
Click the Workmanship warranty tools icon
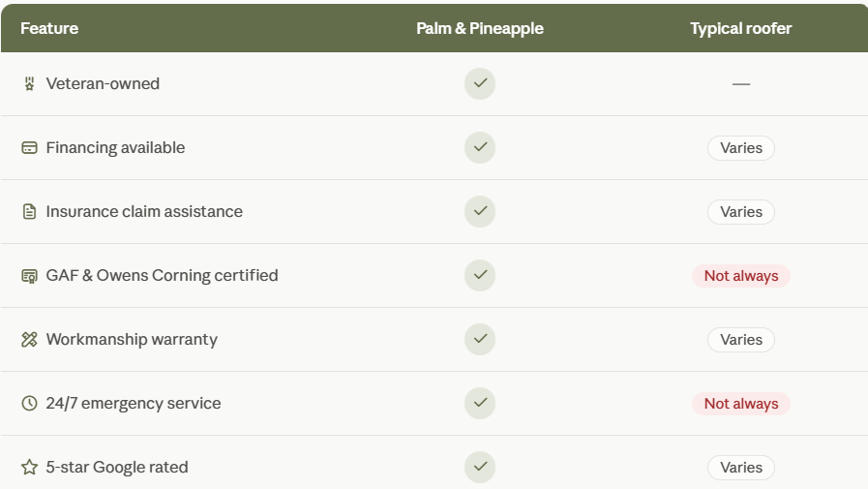coord(29,340)
